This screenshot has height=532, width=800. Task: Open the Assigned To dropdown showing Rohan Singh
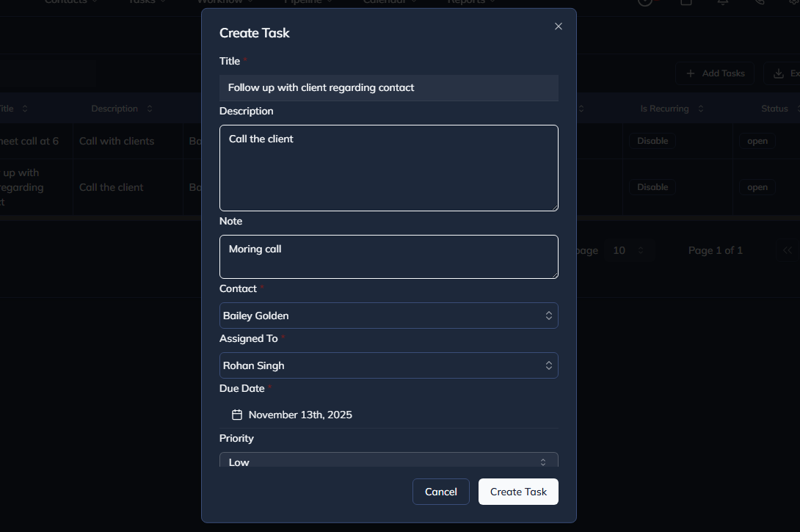tap(388, 365)
